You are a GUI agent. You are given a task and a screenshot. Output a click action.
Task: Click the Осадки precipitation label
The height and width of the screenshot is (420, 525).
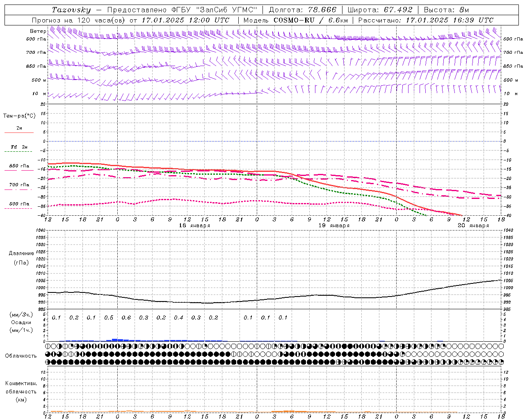pos(21,322)
